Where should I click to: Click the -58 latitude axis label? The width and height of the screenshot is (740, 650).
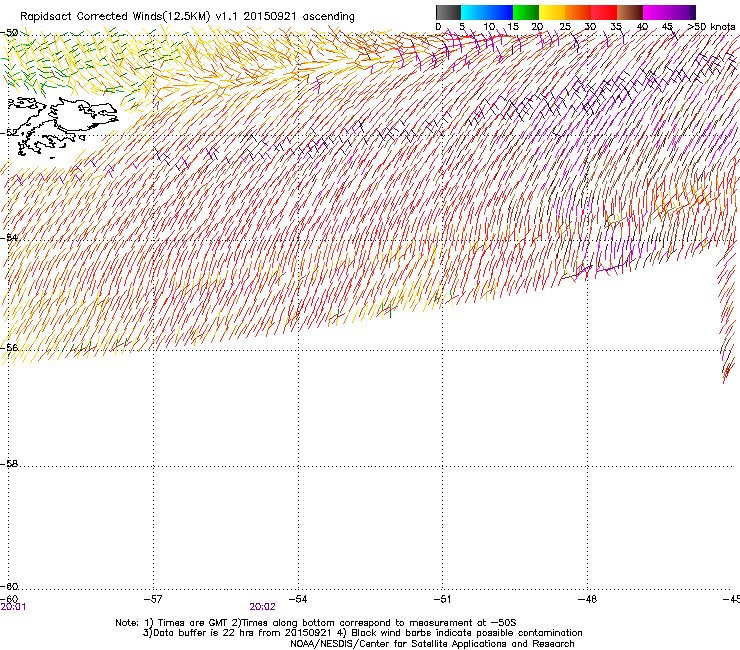[9, 464]
